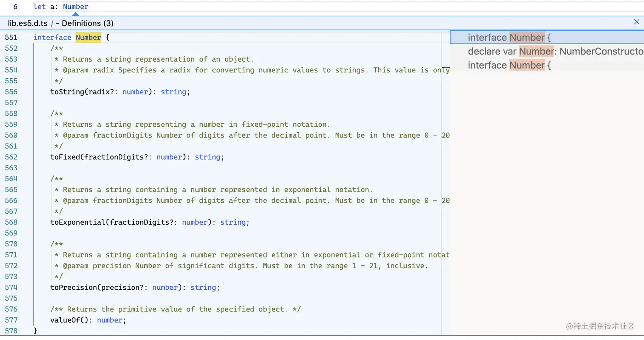
Task: Click line number 551 in gutter
Action: [x=11, y=37]
